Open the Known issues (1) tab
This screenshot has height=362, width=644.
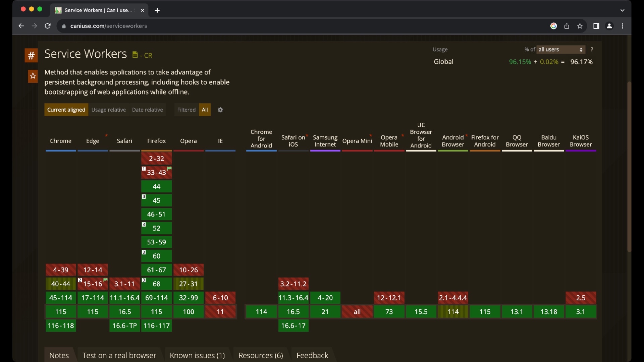click(197, 355)
